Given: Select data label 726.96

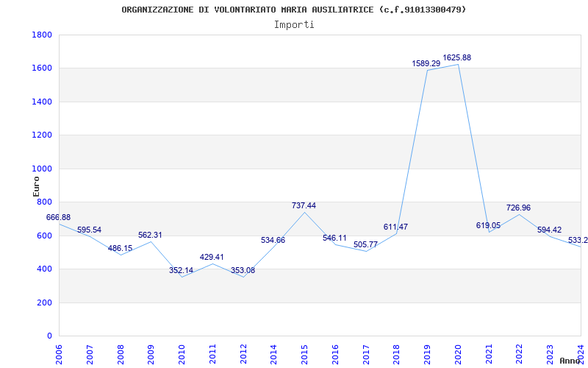Looking at the screenshot, I should tap(518, 208).
